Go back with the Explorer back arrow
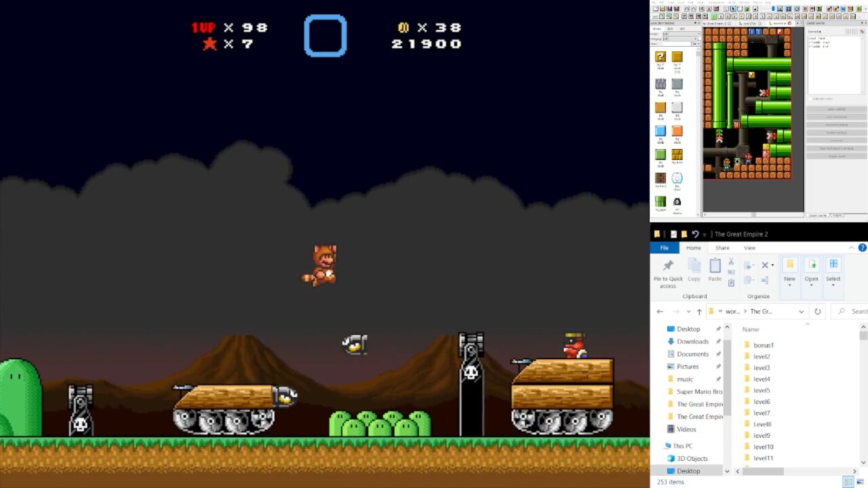Image resolution: width=868 pixels, height=488 pixels. (x=660, y=312)
